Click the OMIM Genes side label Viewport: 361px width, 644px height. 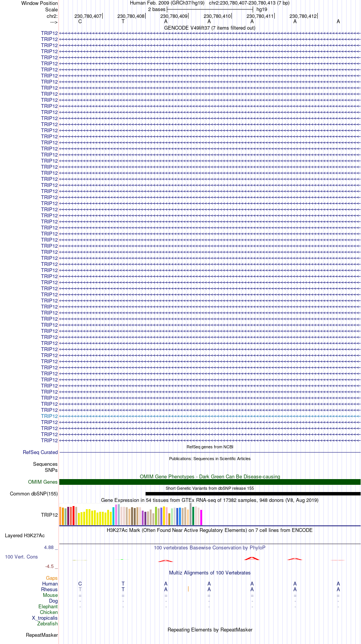[x=43, y=482]
